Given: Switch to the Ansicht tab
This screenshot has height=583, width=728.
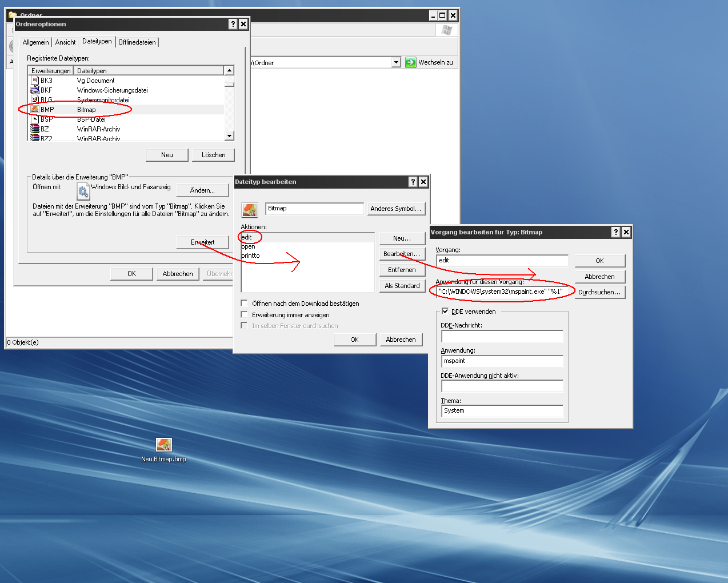Looking at the screenshot, I should tap(65, 42).
